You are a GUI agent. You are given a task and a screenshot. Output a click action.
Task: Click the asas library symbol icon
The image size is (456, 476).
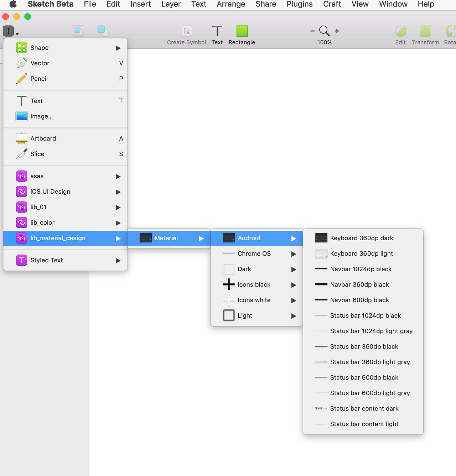pyautogui.click(x=22, y=176)
